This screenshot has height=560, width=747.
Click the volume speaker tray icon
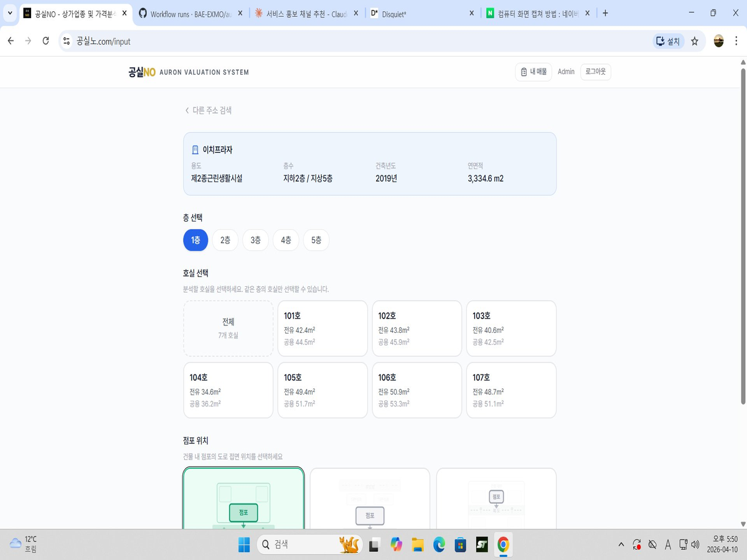[x=695, y=545]
